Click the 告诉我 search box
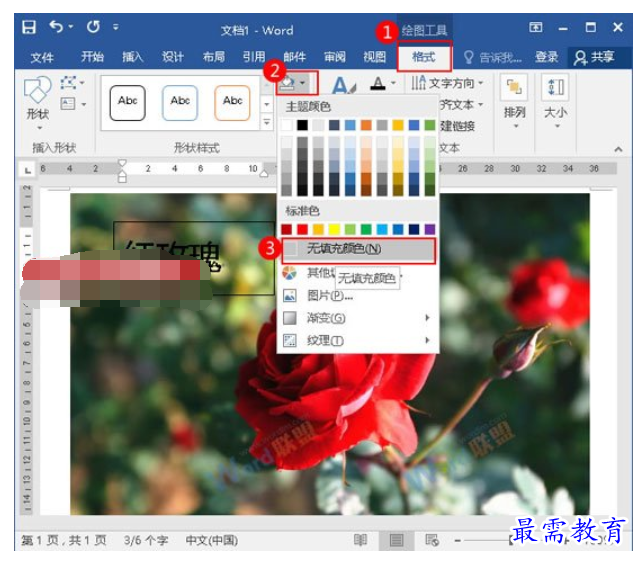This screenshot has height=562, width=634. point(492,57)
